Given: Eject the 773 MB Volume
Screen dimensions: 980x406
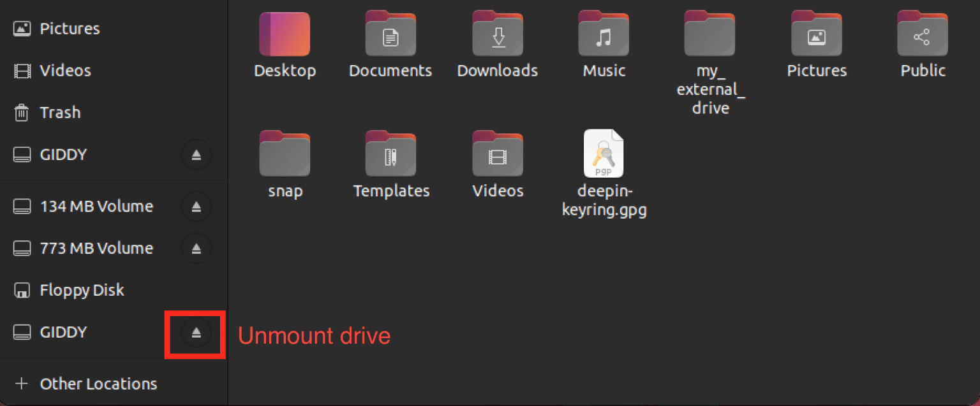Looking at the screenshot, I should tap(196, 249).
